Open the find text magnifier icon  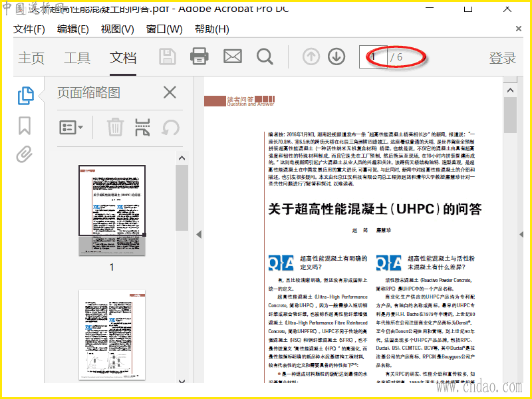[x=265, y=57]
